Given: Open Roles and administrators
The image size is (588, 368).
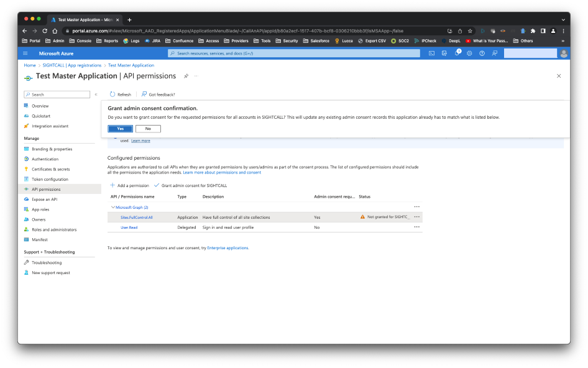Looking at the screenshot, I should click(x=54, y=229).
